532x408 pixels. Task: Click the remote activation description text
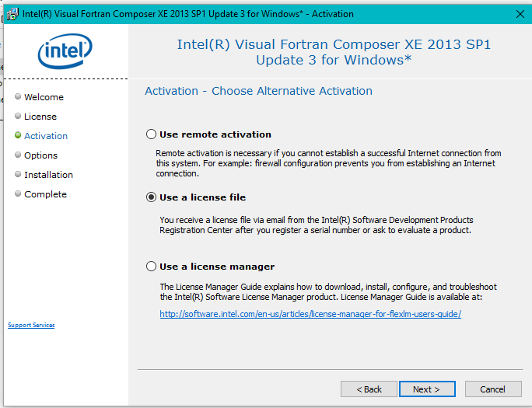[328, 163]
